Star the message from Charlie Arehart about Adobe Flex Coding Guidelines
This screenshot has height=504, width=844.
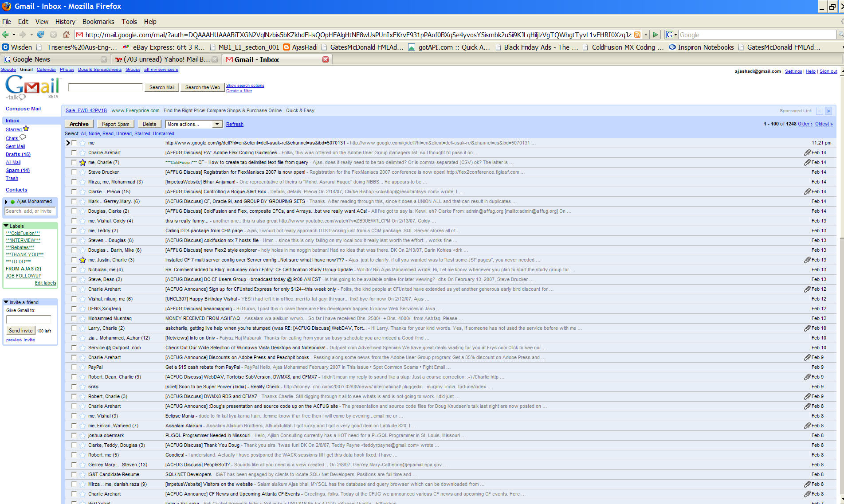coord(82,152)
